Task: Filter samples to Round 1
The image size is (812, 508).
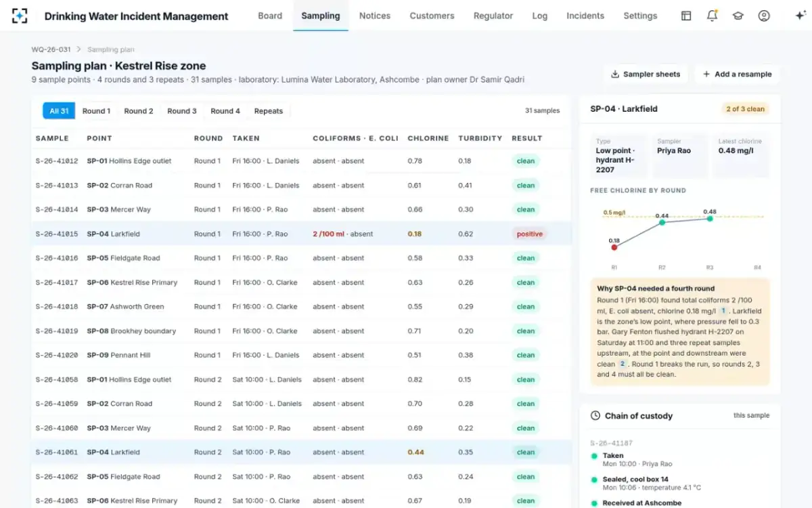Action: 97,111
